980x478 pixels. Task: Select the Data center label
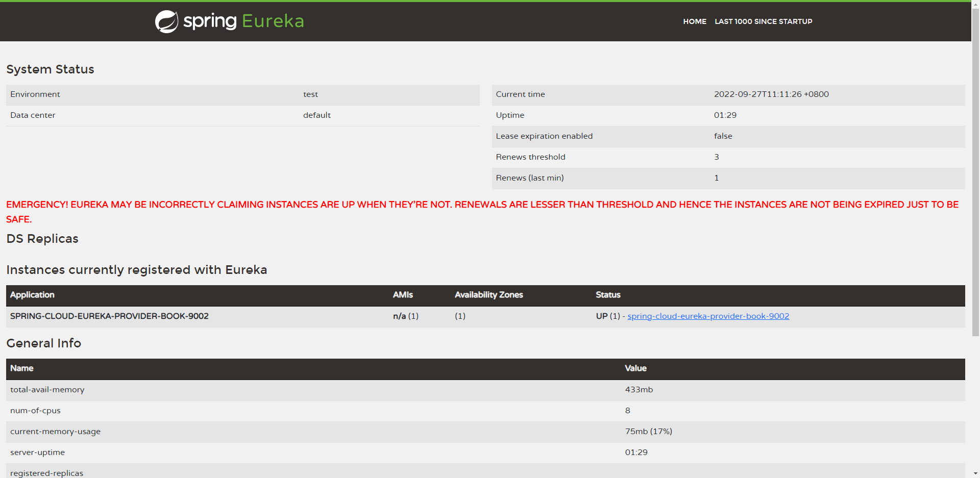[x=33, y=115]
